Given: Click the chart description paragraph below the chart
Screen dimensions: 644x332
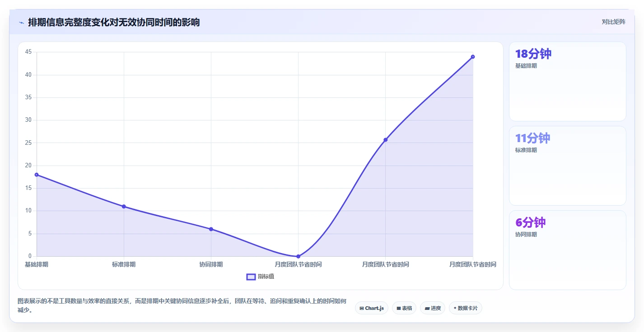Looking at the screenshot, I should 182,305.
